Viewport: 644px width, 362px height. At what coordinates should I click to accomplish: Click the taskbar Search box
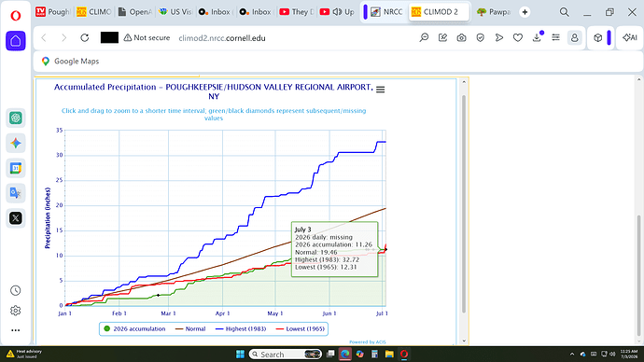tap(286, 354)
